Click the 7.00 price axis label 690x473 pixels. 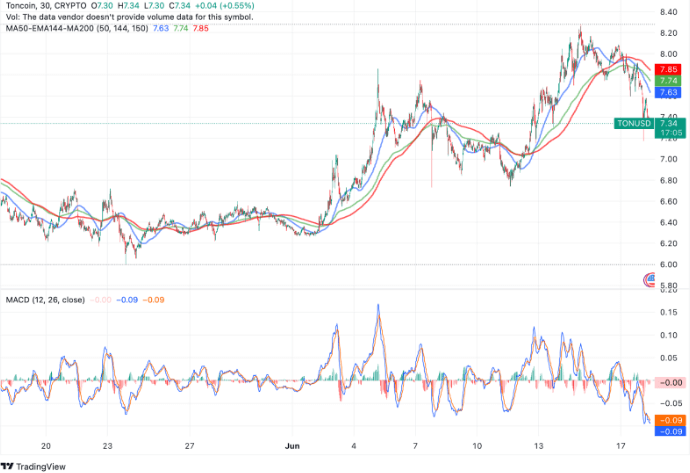pos(668,159)
